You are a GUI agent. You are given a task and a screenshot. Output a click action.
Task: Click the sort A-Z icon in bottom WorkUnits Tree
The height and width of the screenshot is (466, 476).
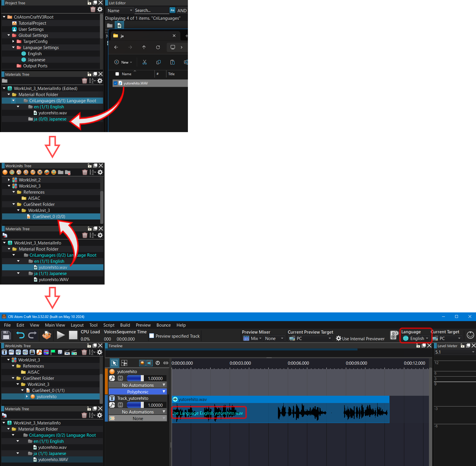pos(92,352)
